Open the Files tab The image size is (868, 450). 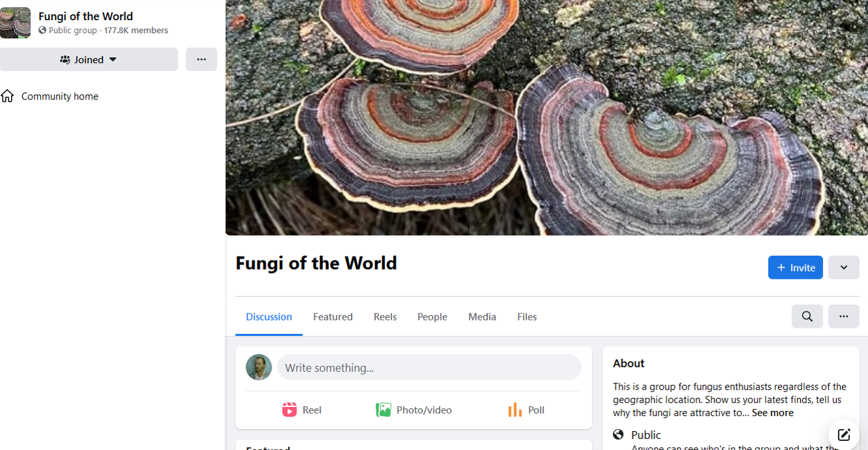click(x=527, y=316)
